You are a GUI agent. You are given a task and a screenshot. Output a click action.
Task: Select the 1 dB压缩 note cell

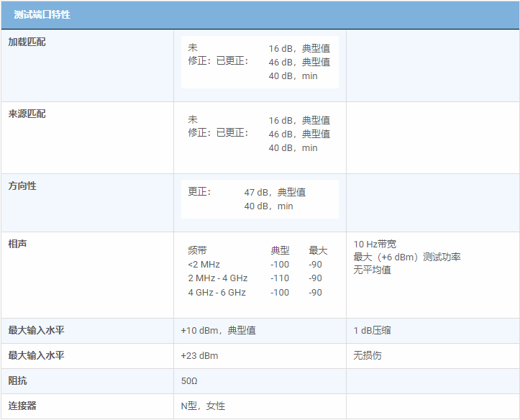click(x=373, y=330)
